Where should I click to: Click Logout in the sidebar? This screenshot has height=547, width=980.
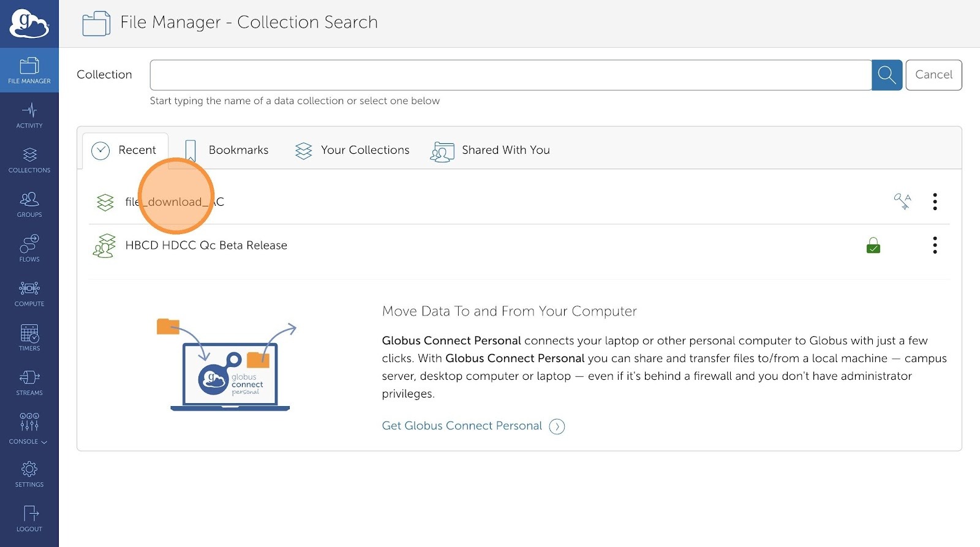[29, 519]
